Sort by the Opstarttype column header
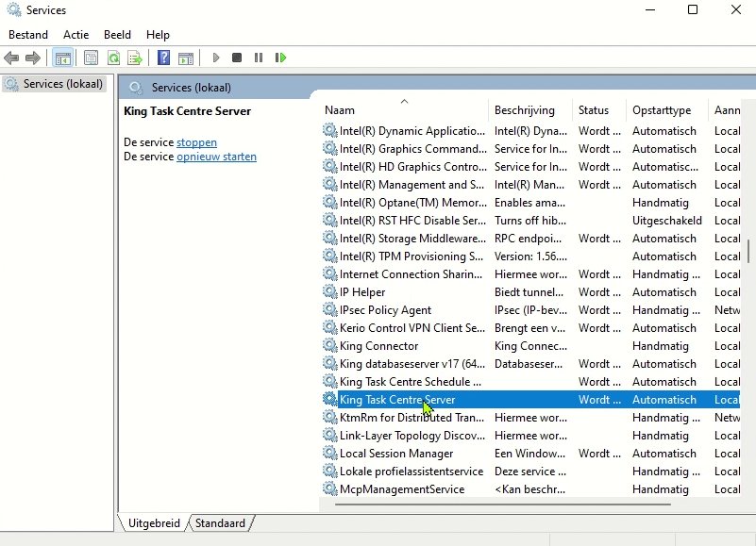Image resolution: width=756 pixels, height=546 pixels. click(x=667, y=110)
